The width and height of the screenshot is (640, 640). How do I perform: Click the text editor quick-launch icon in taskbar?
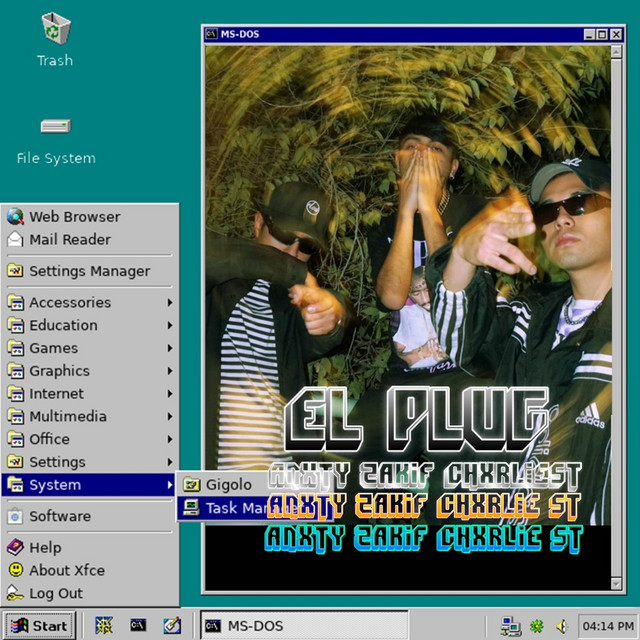pos(171,626)
